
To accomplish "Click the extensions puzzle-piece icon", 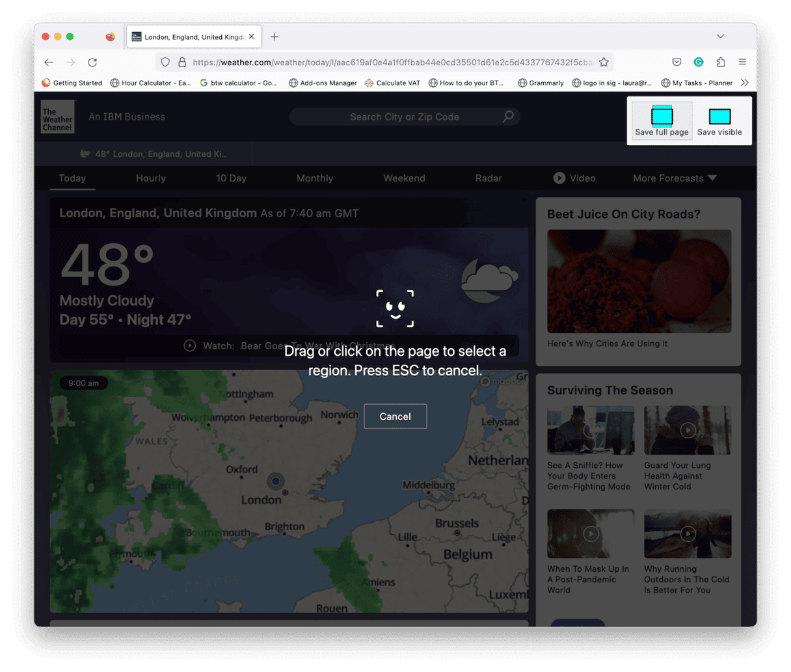I will 720,62.
